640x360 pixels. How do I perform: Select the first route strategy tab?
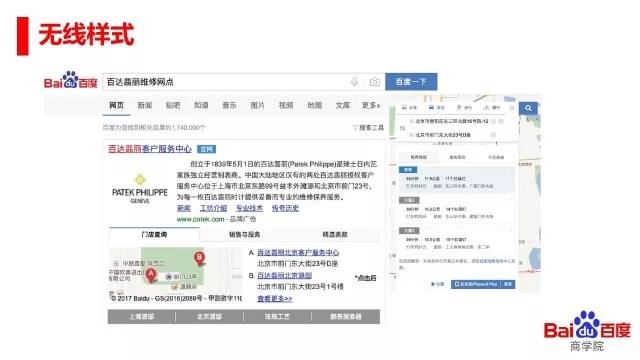[x=418, y=157]
